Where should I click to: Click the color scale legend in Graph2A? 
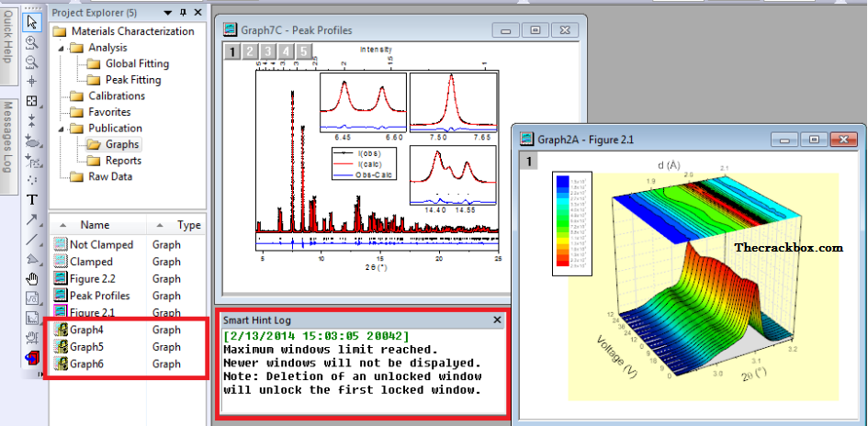(572, 223)
